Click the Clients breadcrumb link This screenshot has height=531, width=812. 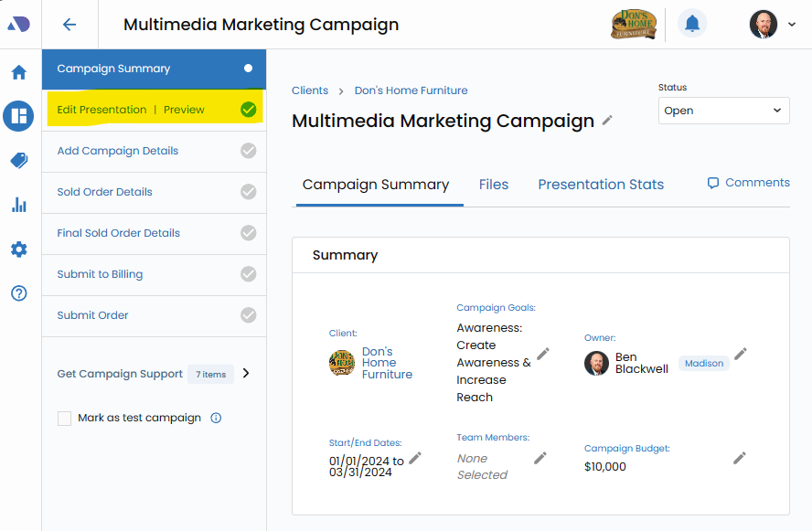pos(310,90)
